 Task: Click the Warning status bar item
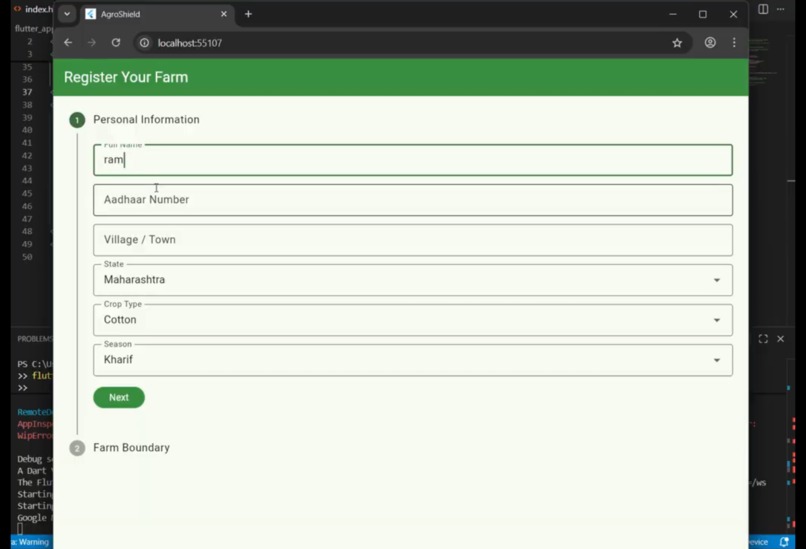click(31, 542)
